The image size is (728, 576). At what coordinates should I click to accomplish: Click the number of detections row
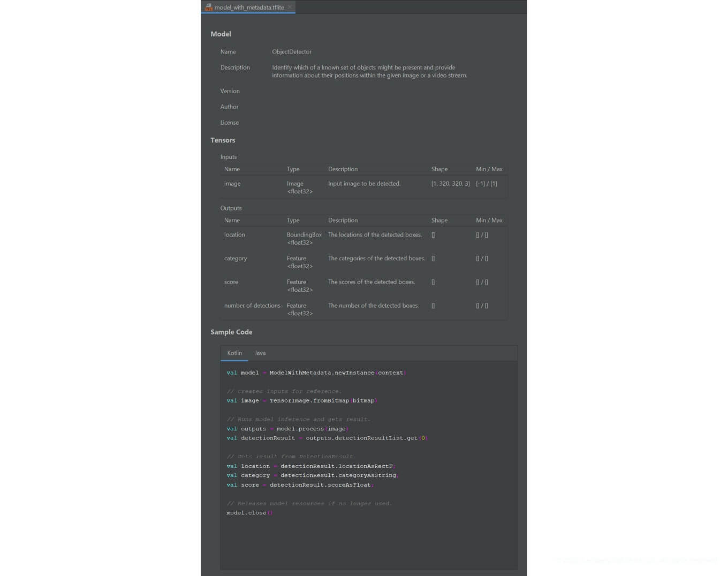(364, 309)
